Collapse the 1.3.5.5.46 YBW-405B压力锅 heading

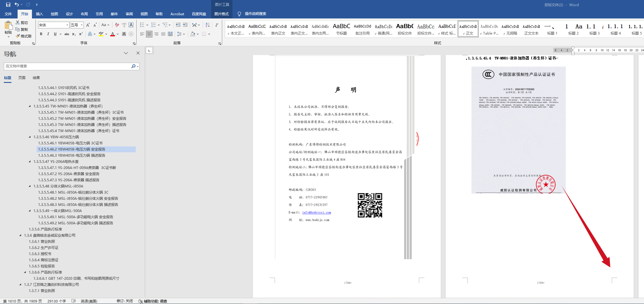click(x=30, y=137)
